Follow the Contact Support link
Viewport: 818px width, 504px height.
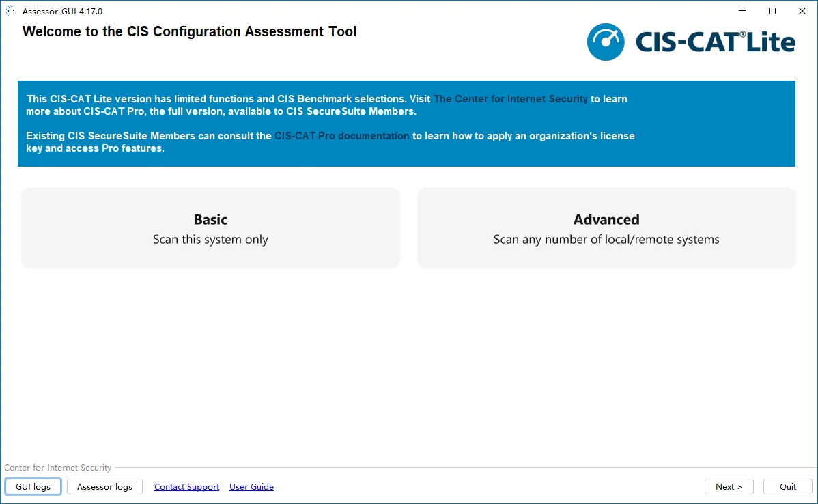click(x=186, y=486)
